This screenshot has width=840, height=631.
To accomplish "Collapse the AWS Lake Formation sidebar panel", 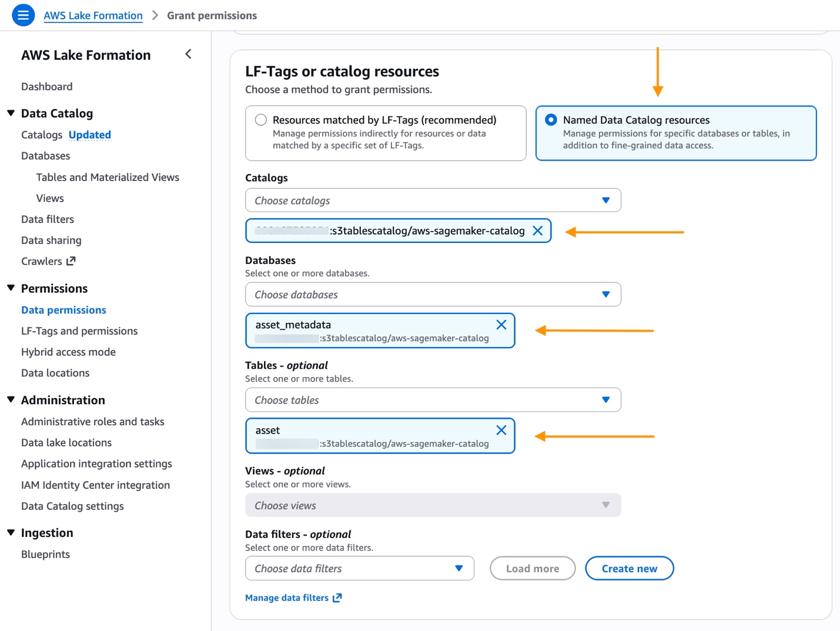I will tap(188, 54).
